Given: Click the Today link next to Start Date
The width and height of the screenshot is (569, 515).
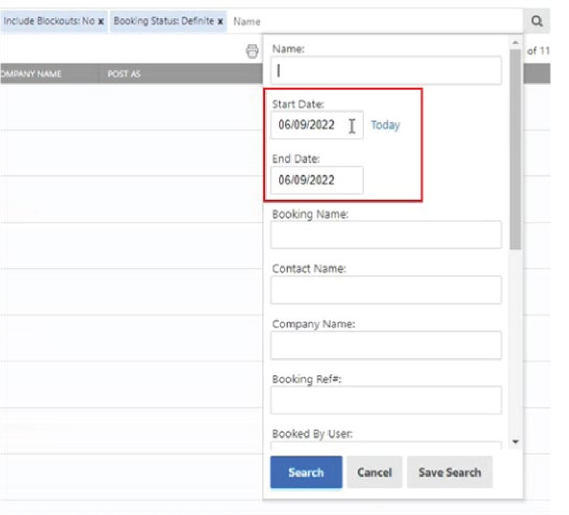Looking at the screenshot, I should click(385, 125).
